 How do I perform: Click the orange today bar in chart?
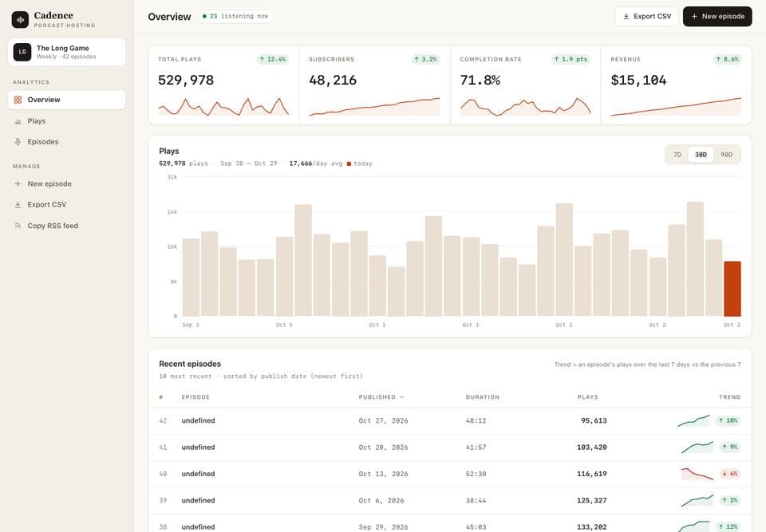pyautogui.click(x=732, y=289)
